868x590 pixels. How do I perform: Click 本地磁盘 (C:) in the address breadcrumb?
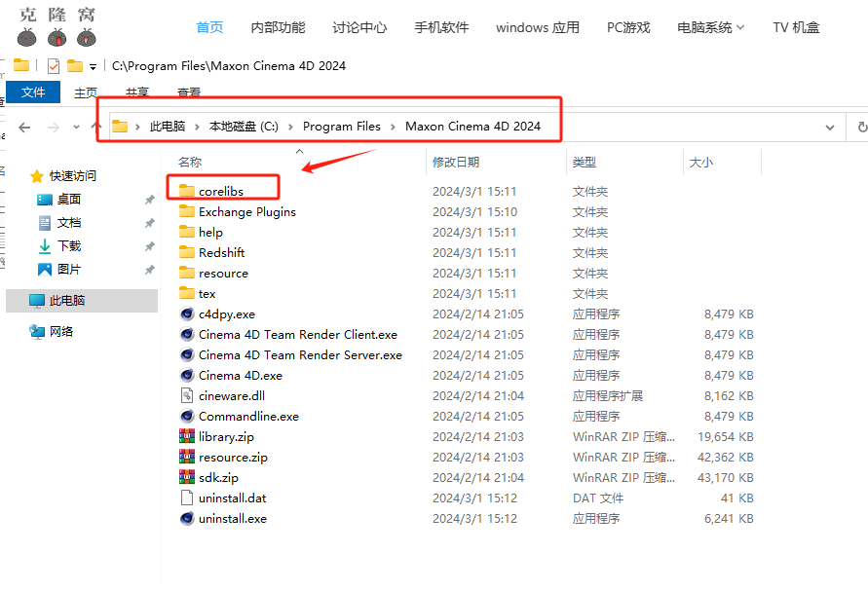pyautogui.click(x=244, y=127)
